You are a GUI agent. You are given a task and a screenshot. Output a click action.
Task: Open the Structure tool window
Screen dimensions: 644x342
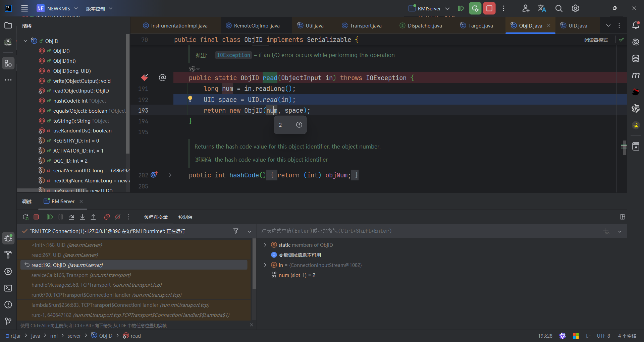pyautogui.click(x=8, y=63)
